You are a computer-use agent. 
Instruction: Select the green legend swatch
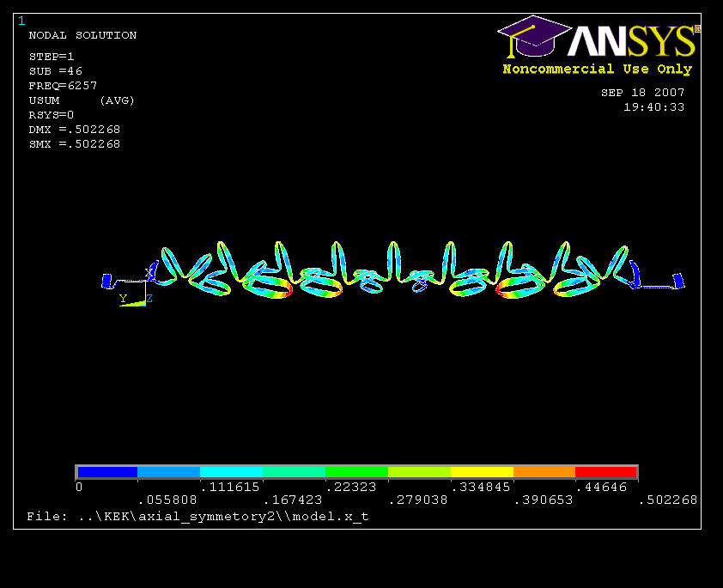pyautogui.click(x=356, y=472)
